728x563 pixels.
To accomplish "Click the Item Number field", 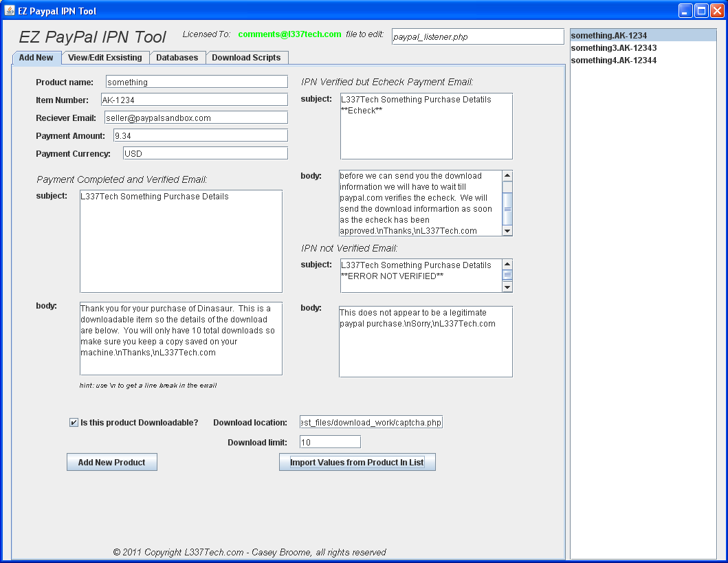I will (195, 99).
